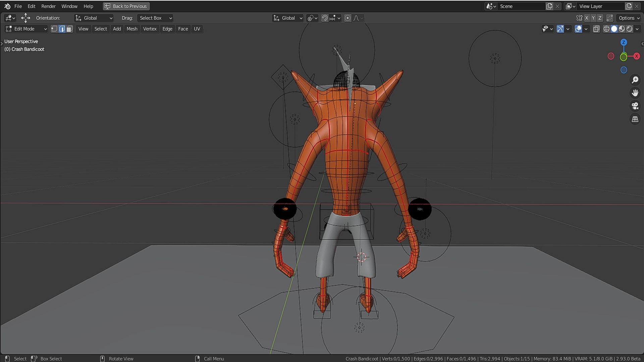Screen dimensions: 644x362
Task: Open the Edge menu
Action: (167, 29)
